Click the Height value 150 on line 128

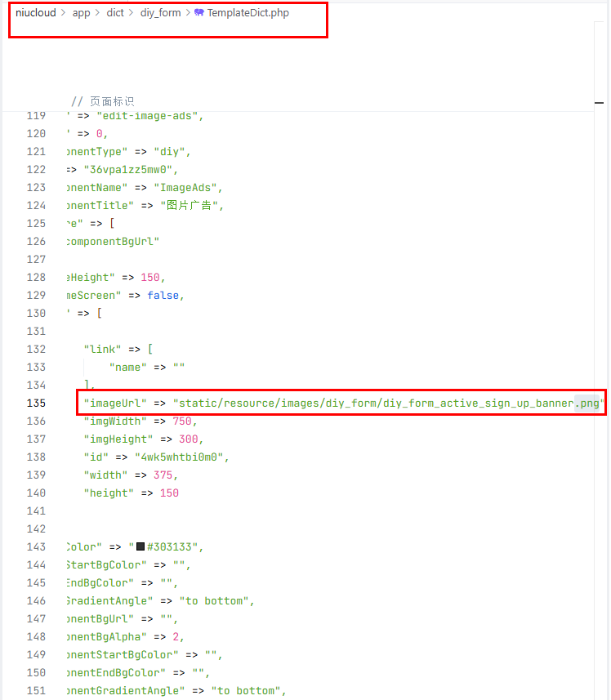click(150, 277)
